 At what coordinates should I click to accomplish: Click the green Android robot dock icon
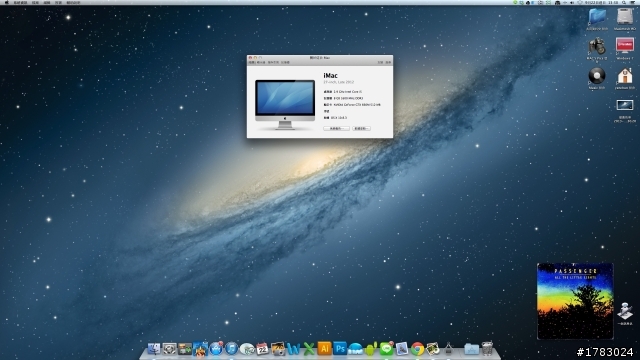coord(371,349)
